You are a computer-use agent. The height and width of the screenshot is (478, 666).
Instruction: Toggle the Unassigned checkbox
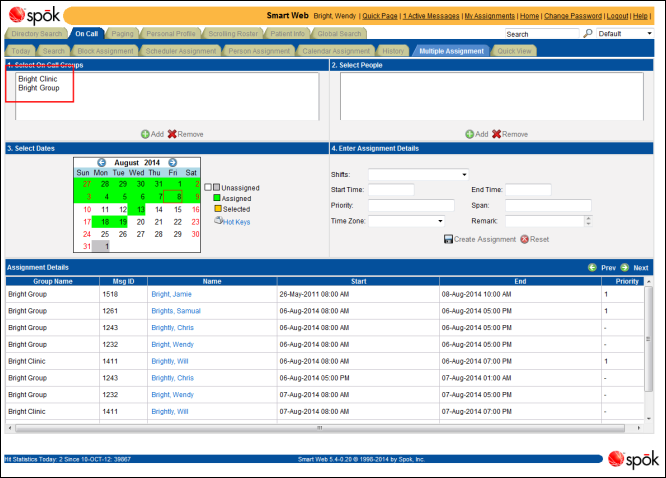[208, 187]
